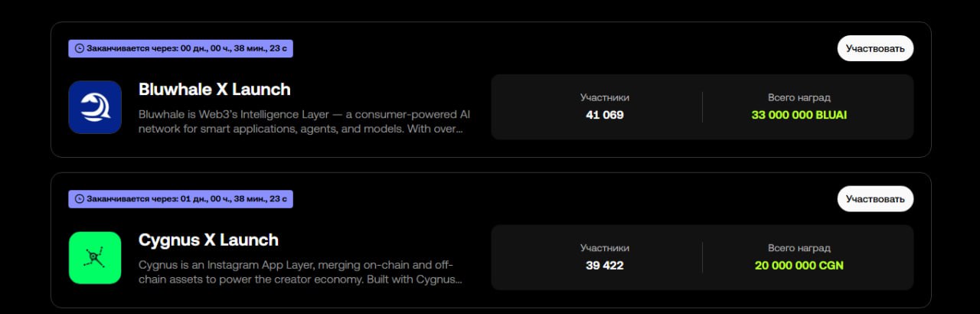Click the Всего наград label in Bluwhale card

pyautogui.click(x=799, y=97)
